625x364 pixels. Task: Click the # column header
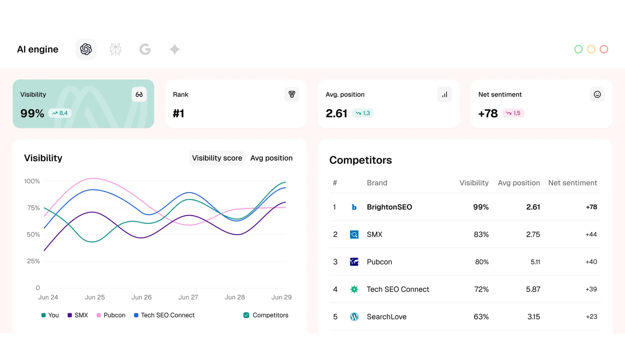335,183
